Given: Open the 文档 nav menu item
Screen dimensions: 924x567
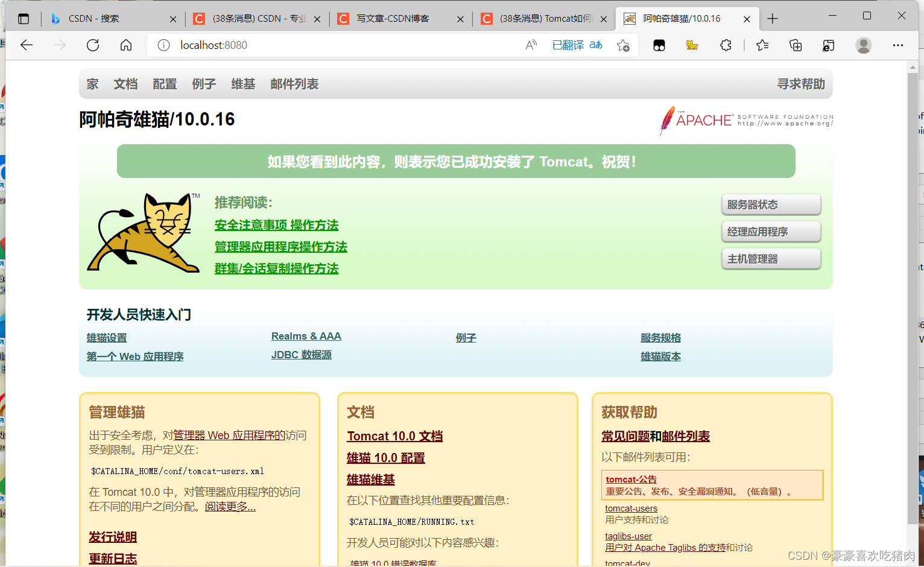Looking at the screenshot, I should click(x=125, y=84).
